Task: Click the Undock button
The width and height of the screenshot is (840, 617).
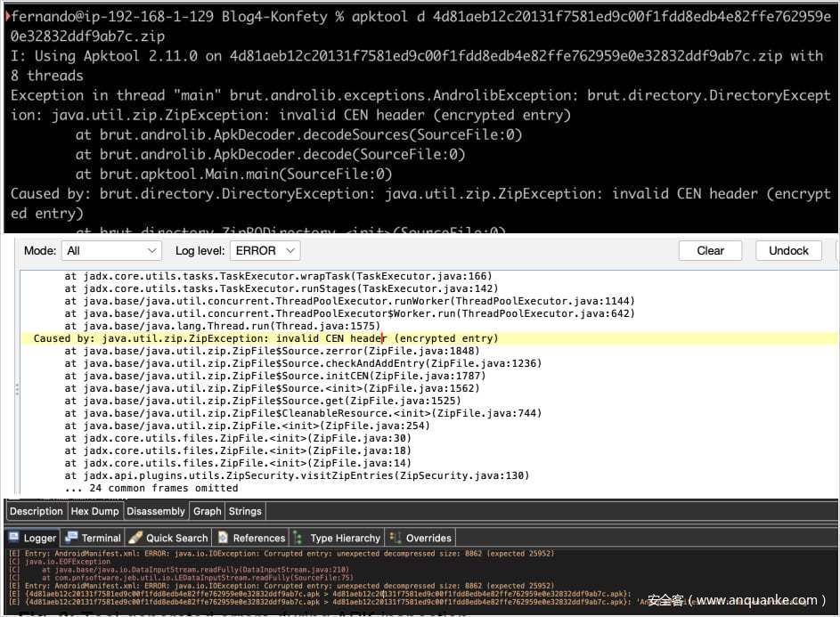Action: click(x=788, y=251)
